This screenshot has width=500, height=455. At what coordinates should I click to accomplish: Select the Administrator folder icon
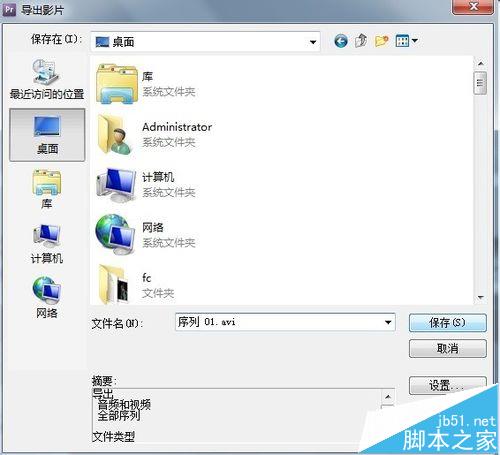coord(115,135)
